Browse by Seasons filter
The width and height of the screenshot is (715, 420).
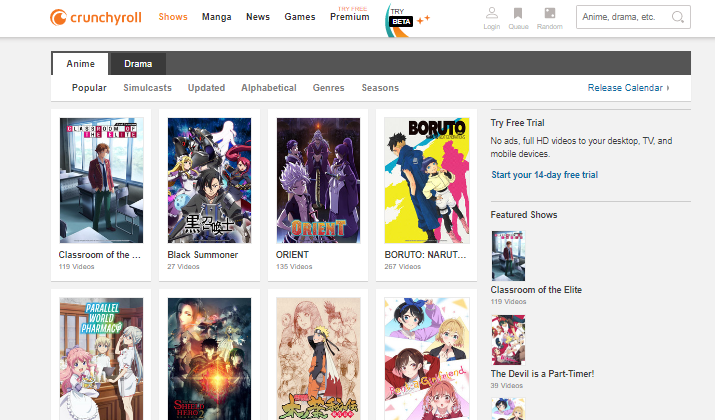pyautogui.click(x=380, y=88)
